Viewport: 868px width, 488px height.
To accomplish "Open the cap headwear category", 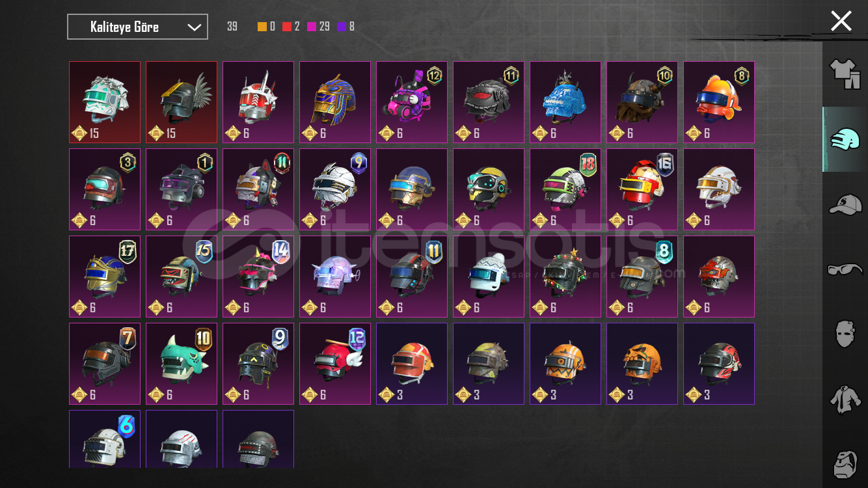I will 845,204.
